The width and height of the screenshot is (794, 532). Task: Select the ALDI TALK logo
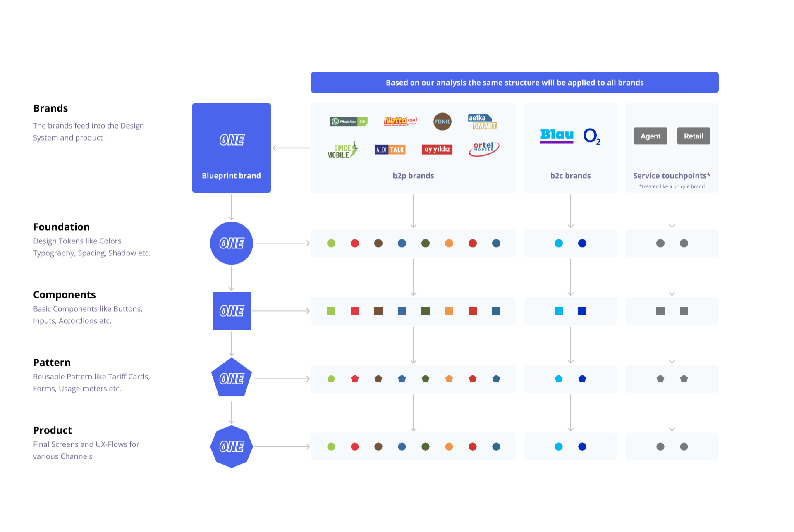(390, 150)
